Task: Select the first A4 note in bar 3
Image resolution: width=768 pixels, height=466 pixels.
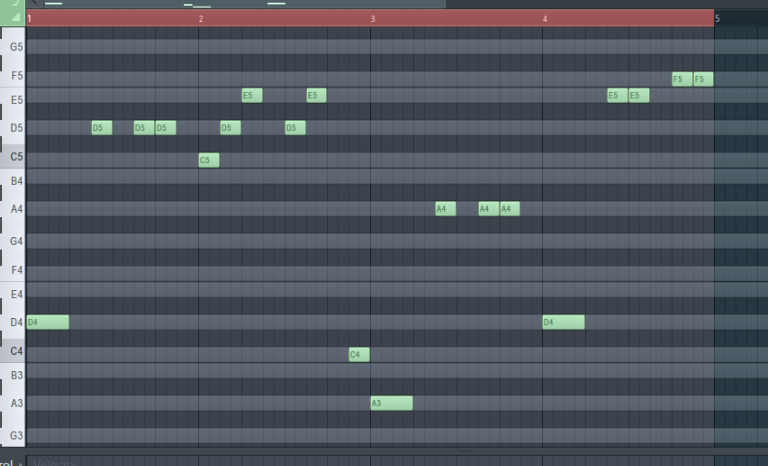Action: (x=446, y=209)
